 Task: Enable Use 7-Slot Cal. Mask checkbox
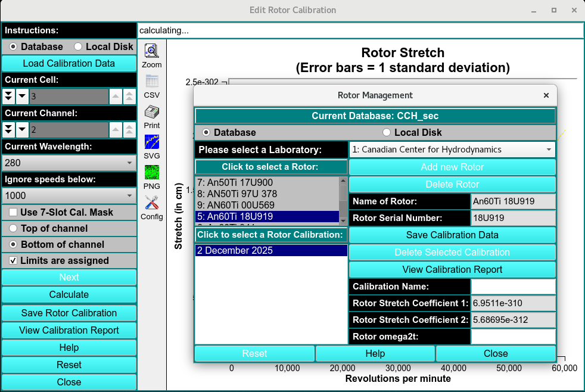pyautogui.click(x=13, y=212)
